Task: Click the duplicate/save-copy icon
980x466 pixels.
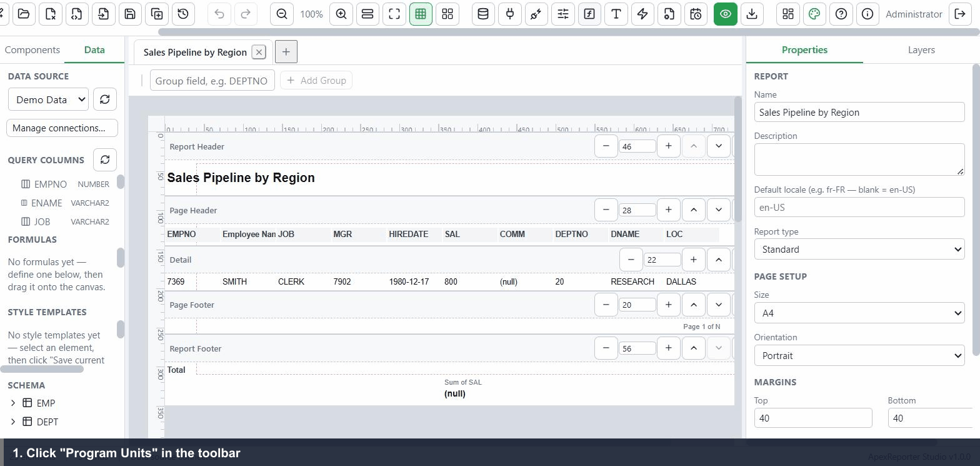Action: pos(157,14)
